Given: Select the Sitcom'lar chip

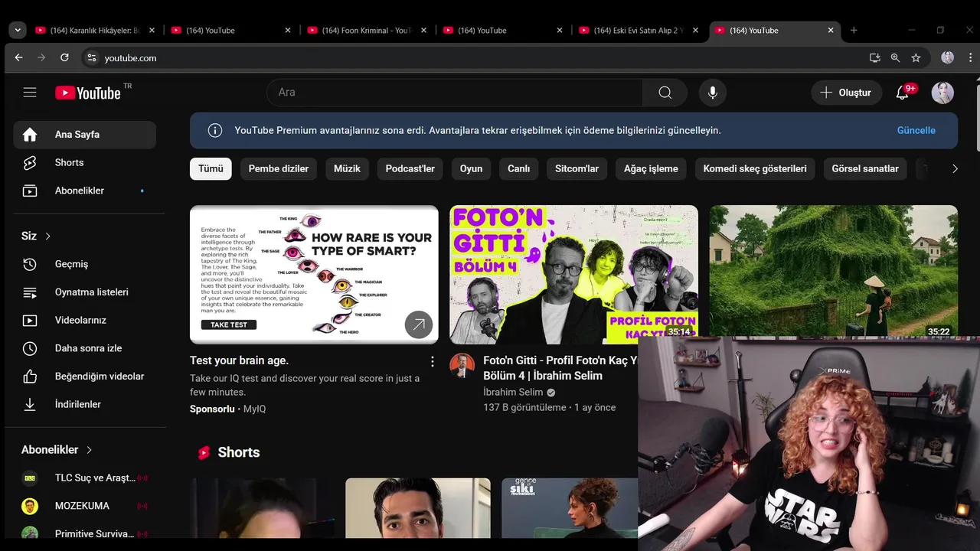Looking at the screenshot, I should [x=577, y=168].
